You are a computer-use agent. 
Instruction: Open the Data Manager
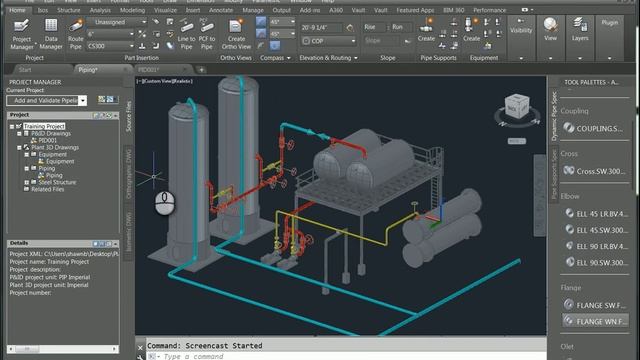click(x=51, y=34)
